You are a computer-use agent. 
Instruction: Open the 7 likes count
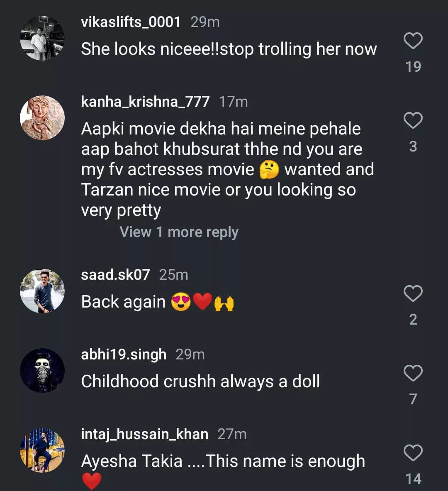point(413,399)
